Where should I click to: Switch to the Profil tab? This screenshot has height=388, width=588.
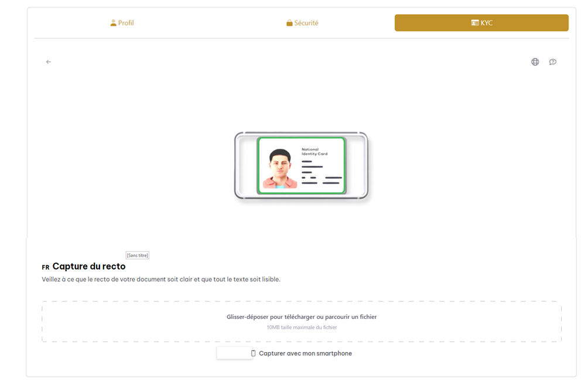122,23
